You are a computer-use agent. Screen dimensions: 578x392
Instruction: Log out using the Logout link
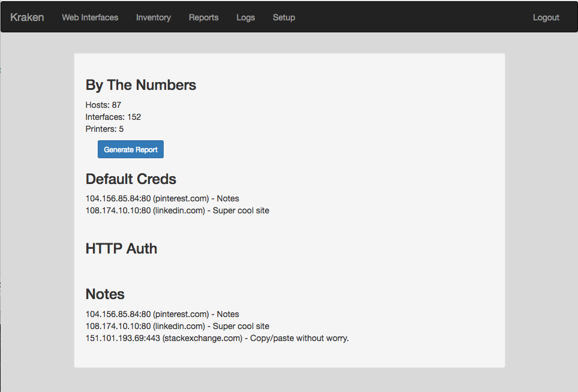(546, 17)
